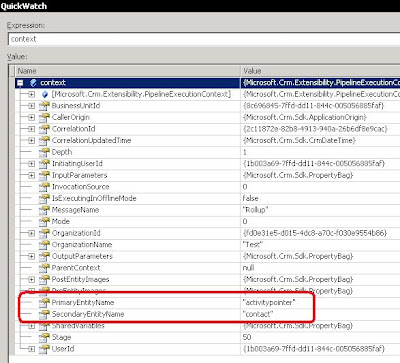Click the PostEntityImages property icon
The height and width of the screenshot is (363, 400).
tap(44, 279)
